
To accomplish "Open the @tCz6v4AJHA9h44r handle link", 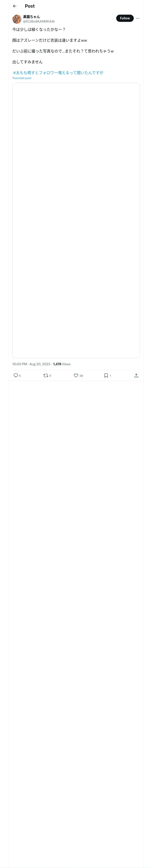I will tap(39, 21).
